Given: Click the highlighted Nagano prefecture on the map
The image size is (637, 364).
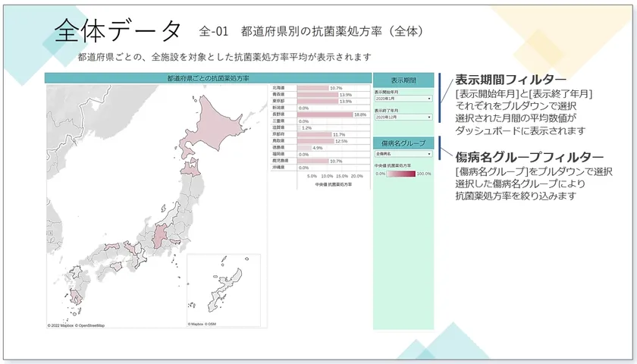Looking at the screenshot, I should [x=160, y=236].
